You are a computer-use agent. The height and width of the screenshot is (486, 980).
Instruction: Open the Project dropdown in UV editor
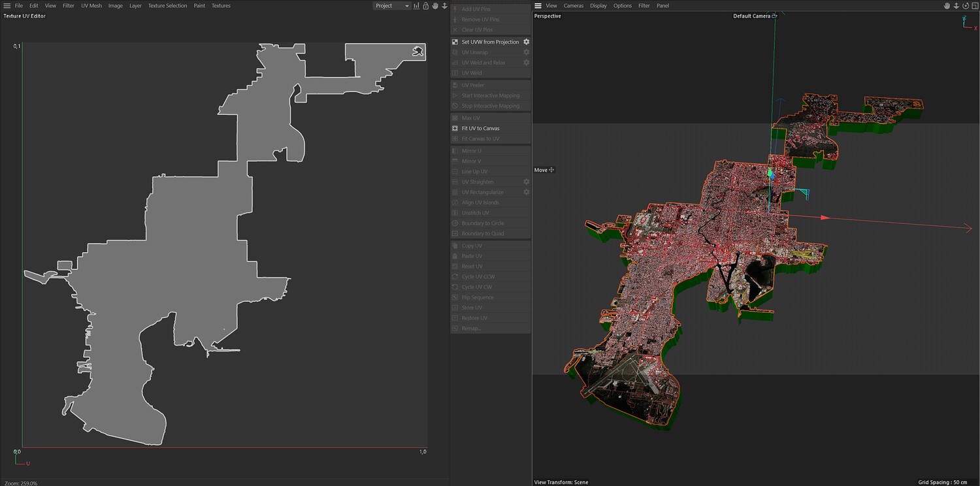tap(391, 6)
